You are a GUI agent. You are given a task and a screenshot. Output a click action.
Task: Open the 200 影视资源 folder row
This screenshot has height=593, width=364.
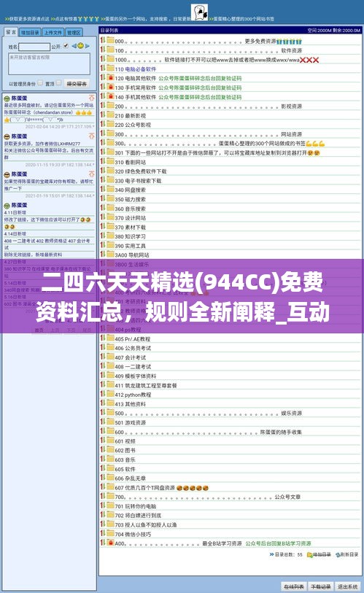click(x=209, y=106)
